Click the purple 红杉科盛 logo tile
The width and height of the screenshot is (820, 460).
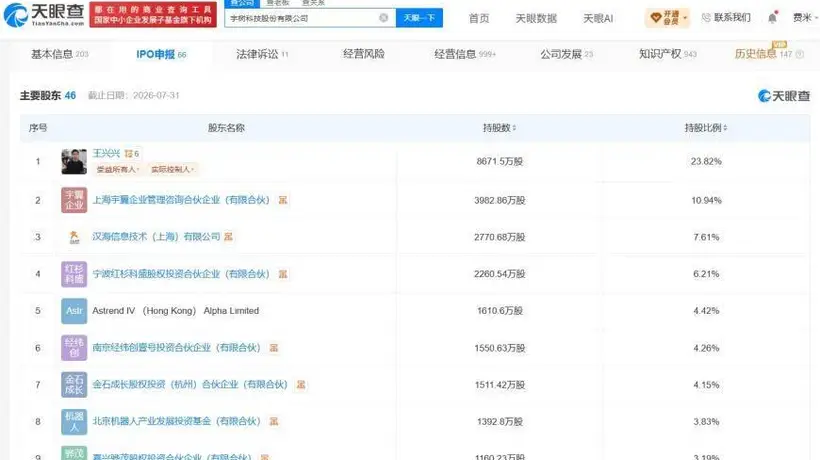(74, 274)
